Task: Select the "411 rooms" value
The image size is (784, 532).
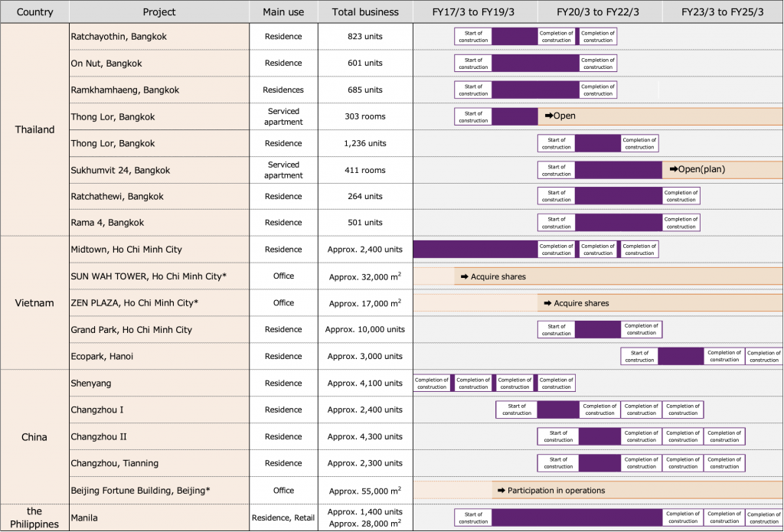Action: point(365,171)
